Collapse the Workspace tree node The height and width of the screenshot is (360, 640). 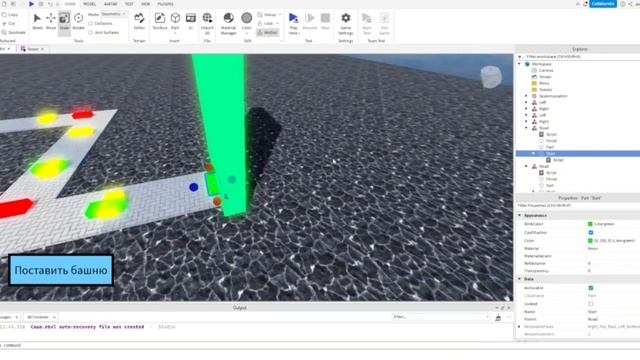tap(520, 64)
